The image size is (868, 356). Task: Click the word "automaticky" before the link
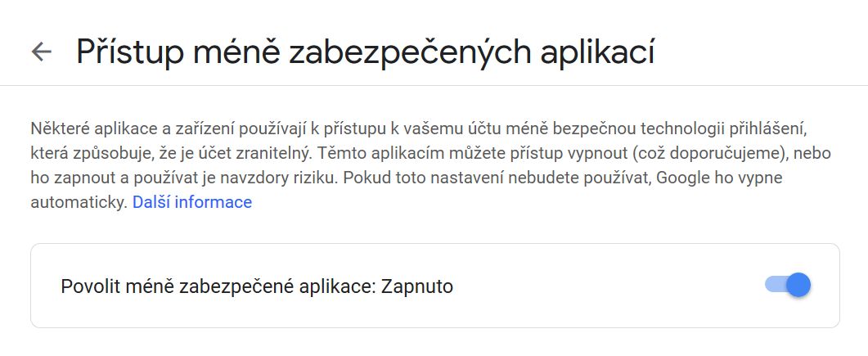(x=79, y=203)
